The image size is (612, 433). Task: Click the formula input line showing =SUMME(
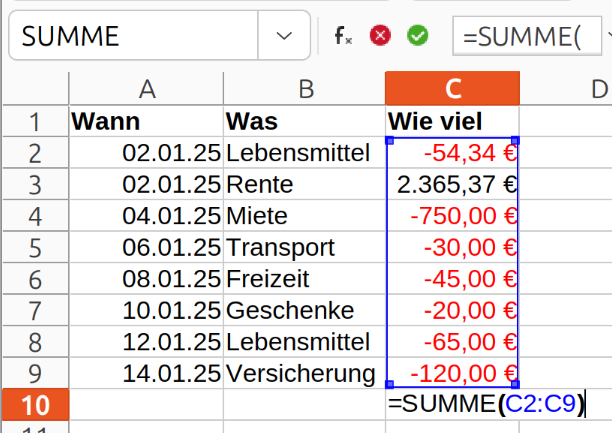(x=527, y=36)
